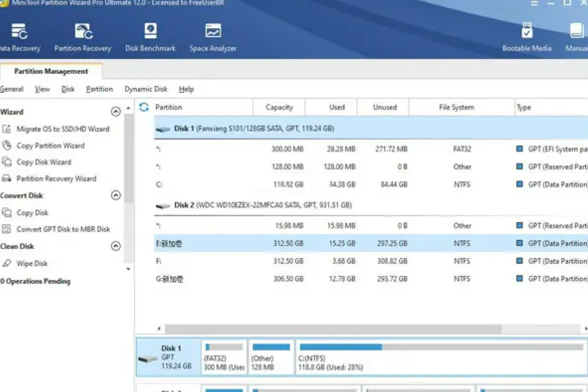
Task: Select Wipe Disk in sidebar
Action: pyautogui.click(x=32, y=263)
